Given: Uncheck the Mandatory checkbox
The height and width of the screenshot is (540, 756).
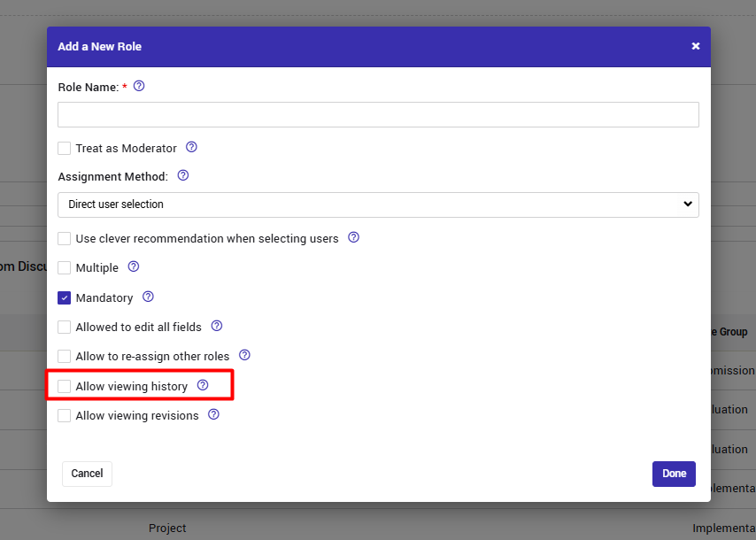Looking at the screenshot, I should [64, 298].
